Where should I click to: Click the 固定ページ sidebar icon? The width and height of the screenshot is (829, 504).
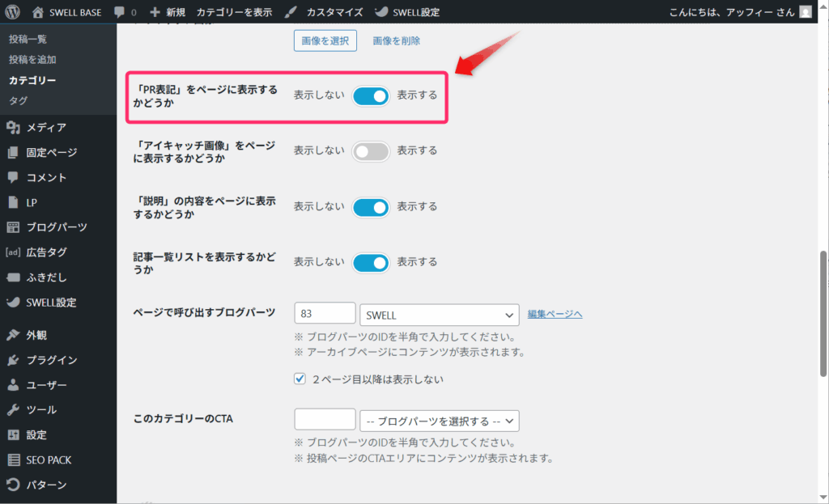[13, 153]
